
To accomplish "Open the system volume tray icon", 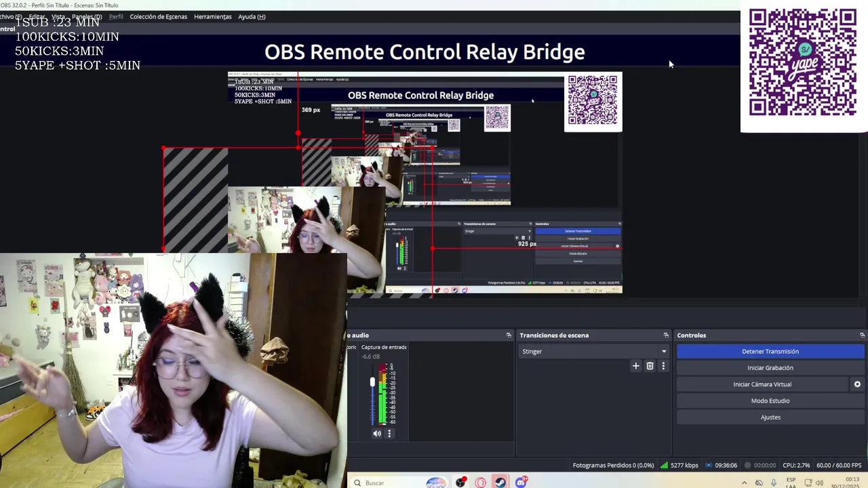I will [x=819, y=483].
